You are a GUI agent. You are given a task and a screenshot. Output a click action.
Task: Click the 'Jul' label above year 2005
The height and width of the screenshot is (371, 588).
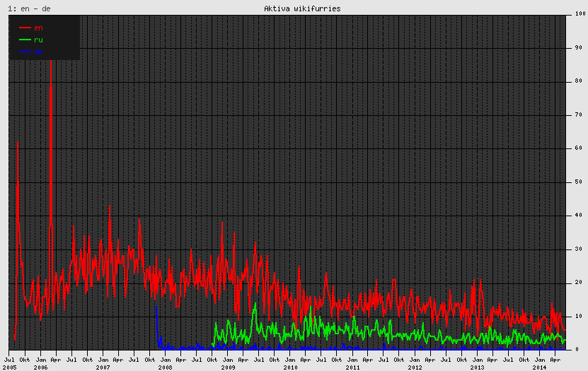9,360
